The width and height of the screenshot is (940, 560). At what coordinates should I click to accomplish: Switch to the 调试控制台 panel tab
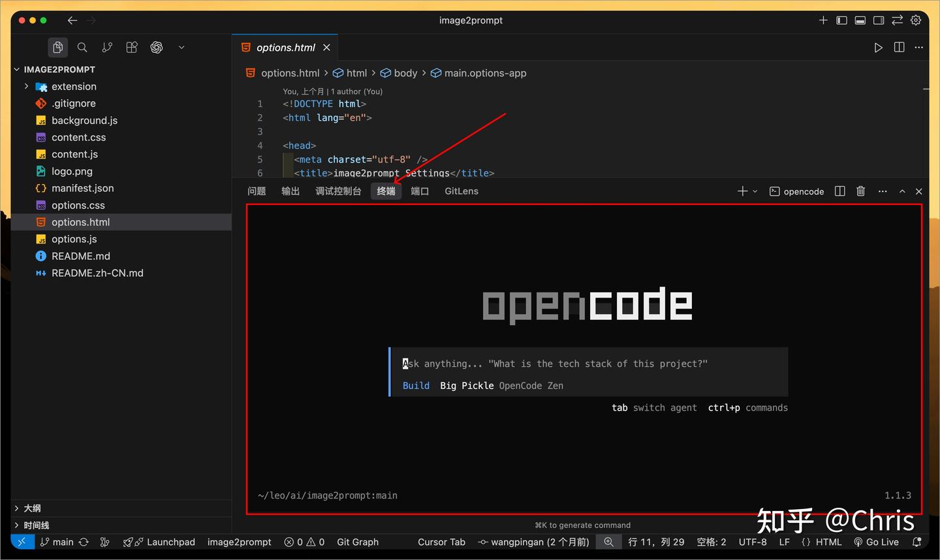tap(338, 191)
